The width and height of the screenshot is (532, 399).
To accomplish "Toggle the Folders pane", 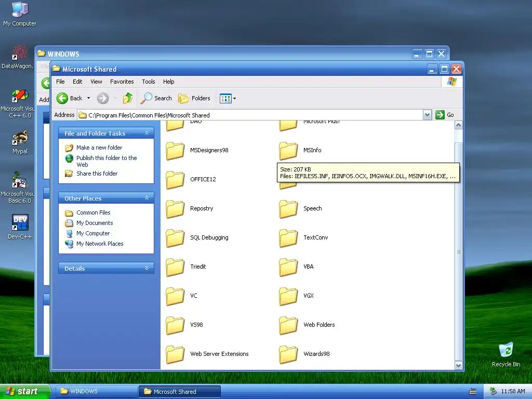I will click(x=194, y=98).
